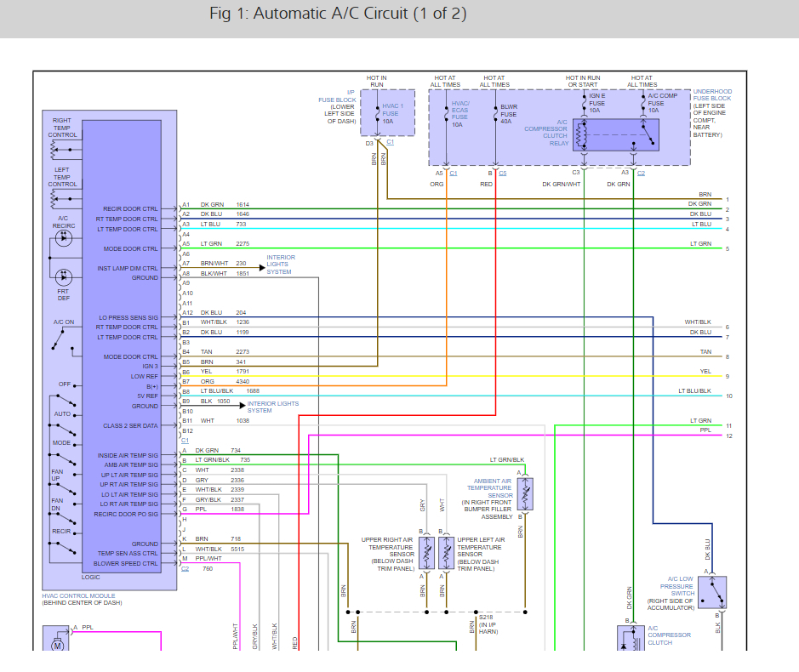
Task: Select the A/C low pressure switch symbol
Action: tap(720, 590)
